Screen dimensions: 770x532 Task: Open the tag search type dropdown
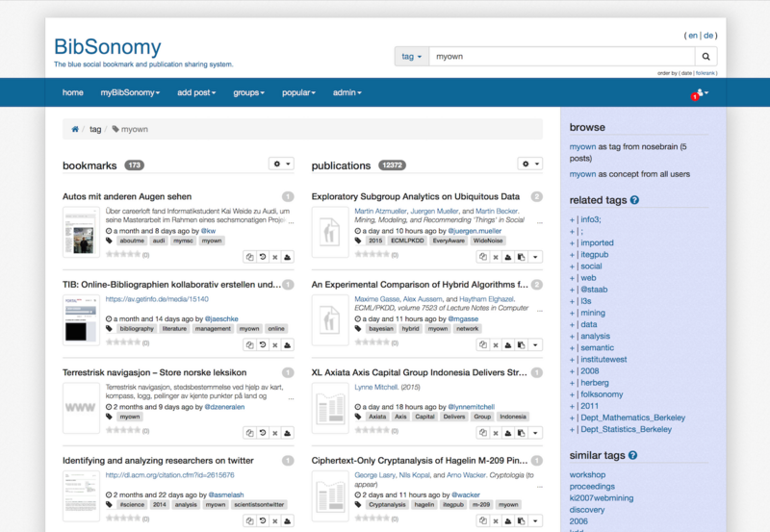coord(411,57)
